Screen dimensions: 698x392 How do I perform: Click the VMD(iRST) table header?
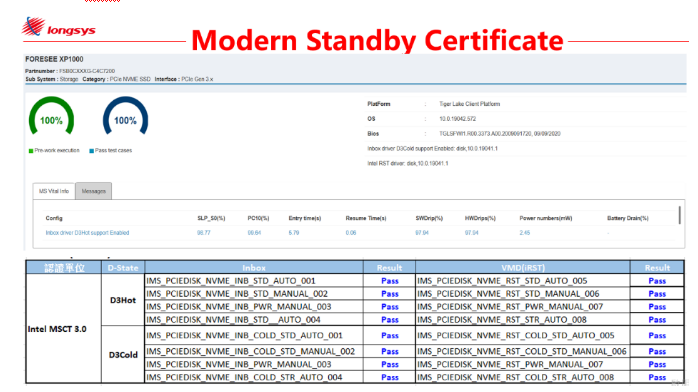523,268
